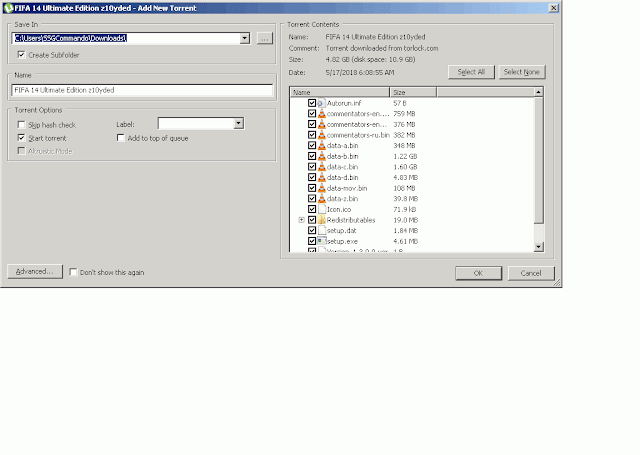Click the cone icon beside data-c.bin
This screenshot has width=640, height=455.
322,167
